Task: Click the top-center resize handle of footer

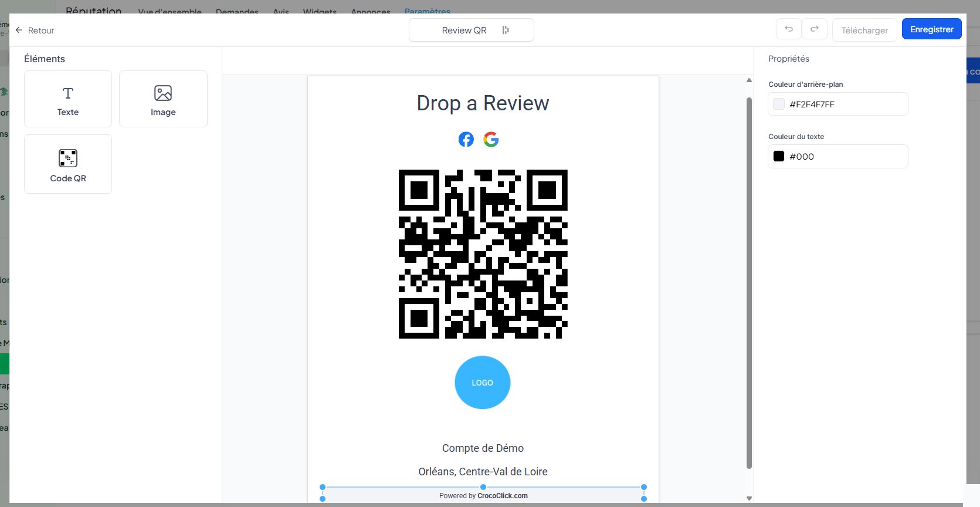Action: pyautogui.click(x=483, y=487)
